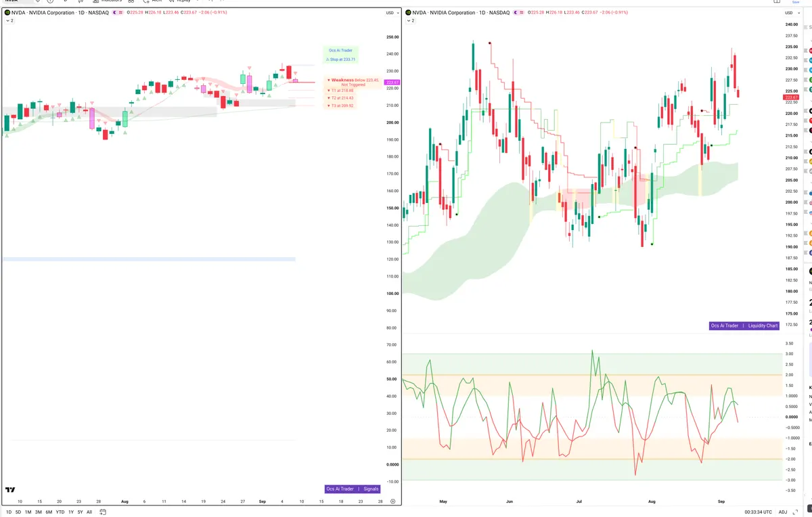Click the "Stop at 233.71" label
Viewport: 812px width, 517px height.
click(340, 60)
